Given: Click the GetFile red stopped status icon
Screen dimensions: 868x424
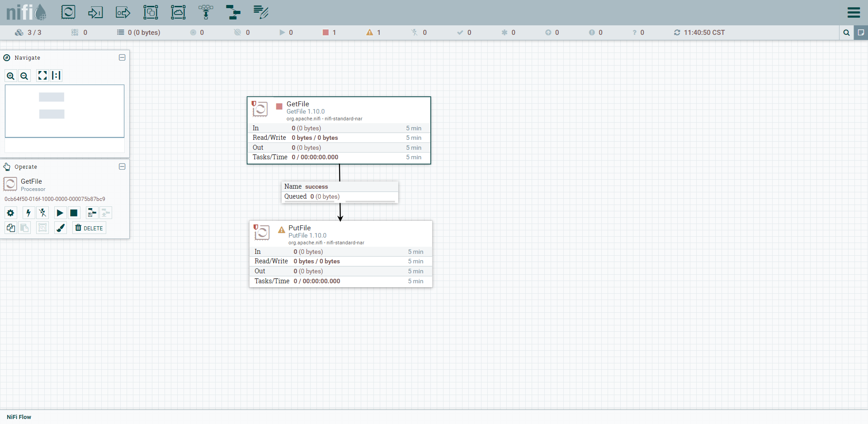Looking at the screenshot, I should [x=279, y=106].
